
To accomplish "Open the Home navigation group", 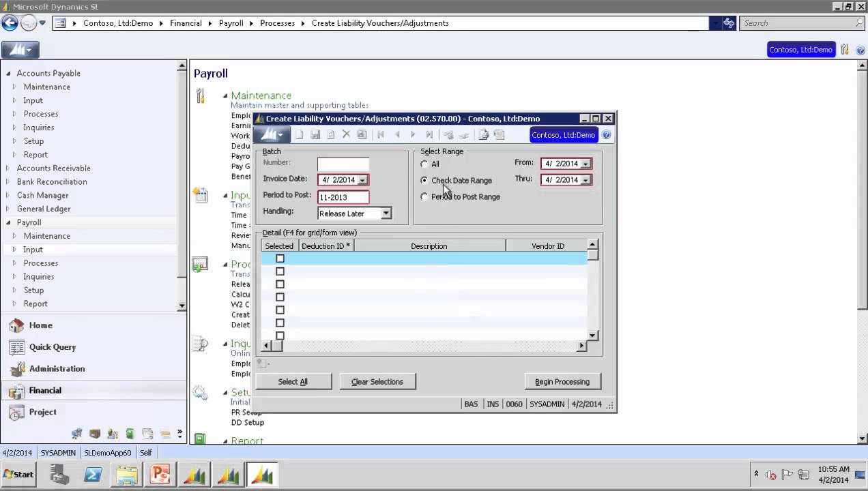I will (93, 326).
